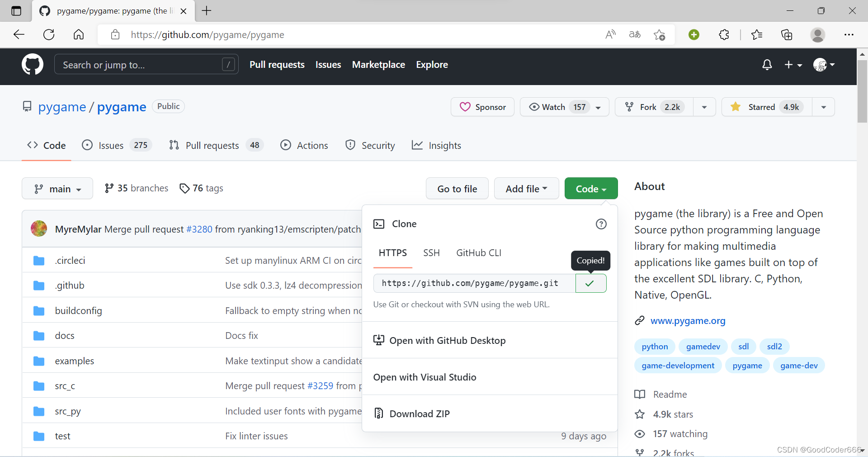Close the pygame/pygame browser tab
Image resolution: width=868 pixels, height=457 pixels.
184,11
